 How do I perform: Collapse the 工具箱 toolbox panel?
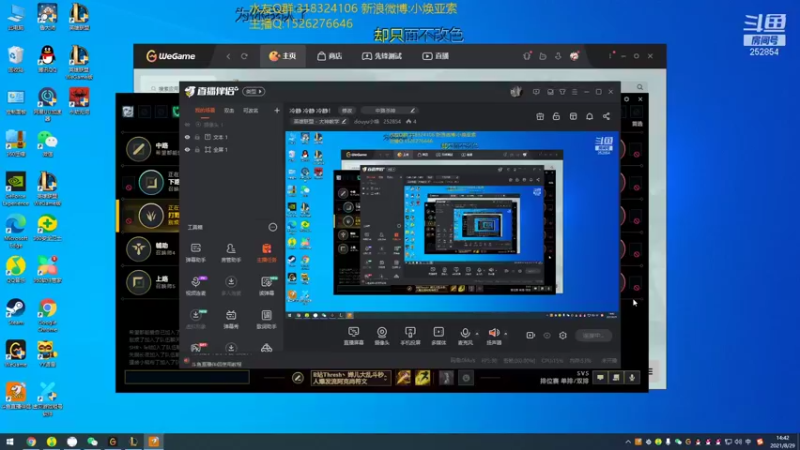click(x=273, y=227)
